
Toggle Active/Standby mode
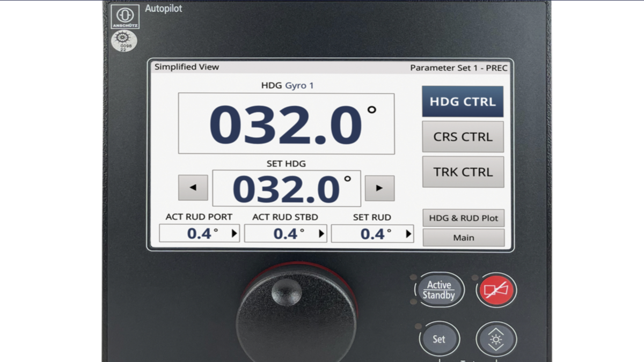point(440,290)
